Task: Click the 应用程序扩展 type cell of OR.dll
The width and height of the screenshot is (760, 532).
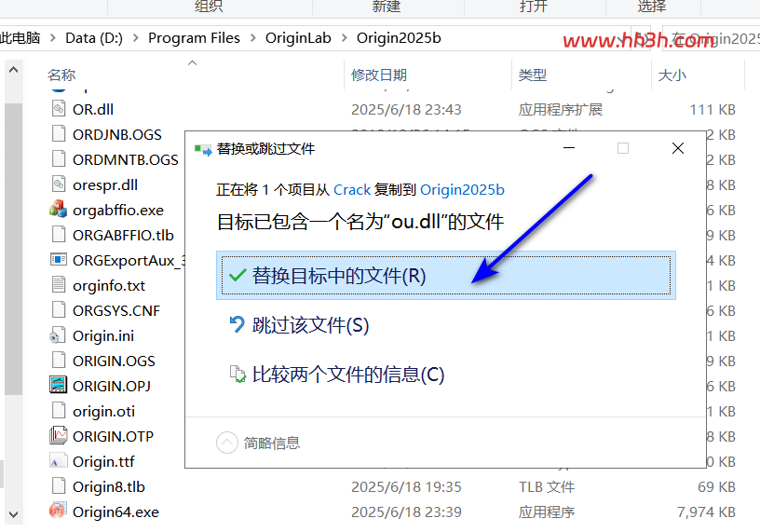Action: click(x=560, y=110)
